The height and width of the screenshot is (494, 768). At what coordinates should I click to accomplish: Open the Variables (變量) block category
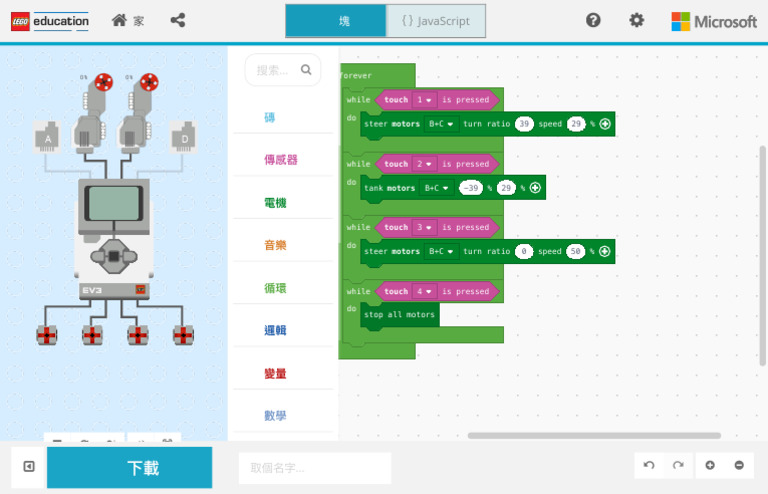(283, 374)
